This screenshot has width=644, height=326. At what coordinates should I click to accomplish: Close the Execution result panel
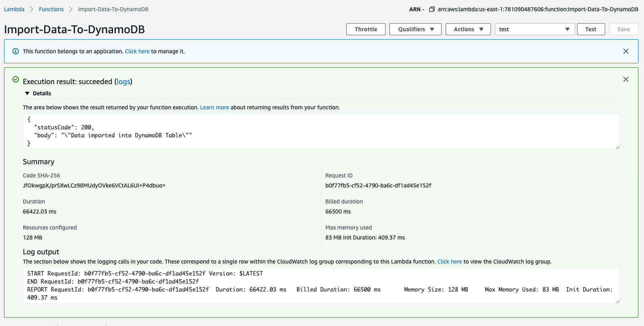coord(626,79)
